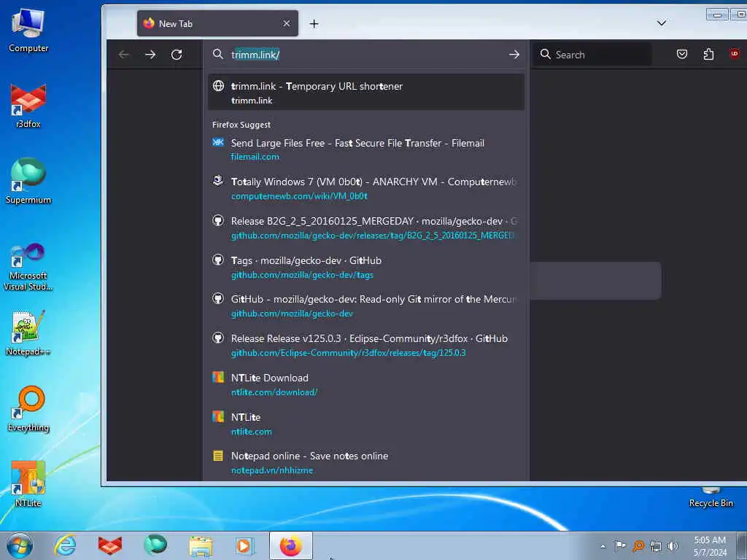Click the Everything search tray icon
This screenshot has width=747, height=560.
click(638, 545)
